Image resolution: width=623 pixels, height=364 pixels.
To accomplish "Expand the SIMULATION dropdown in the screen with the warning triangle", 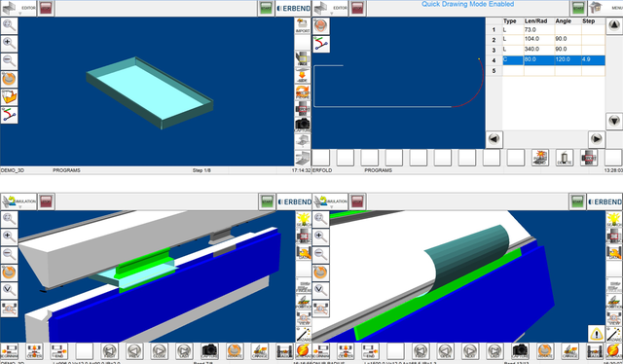I will click(x=330, y=201).
